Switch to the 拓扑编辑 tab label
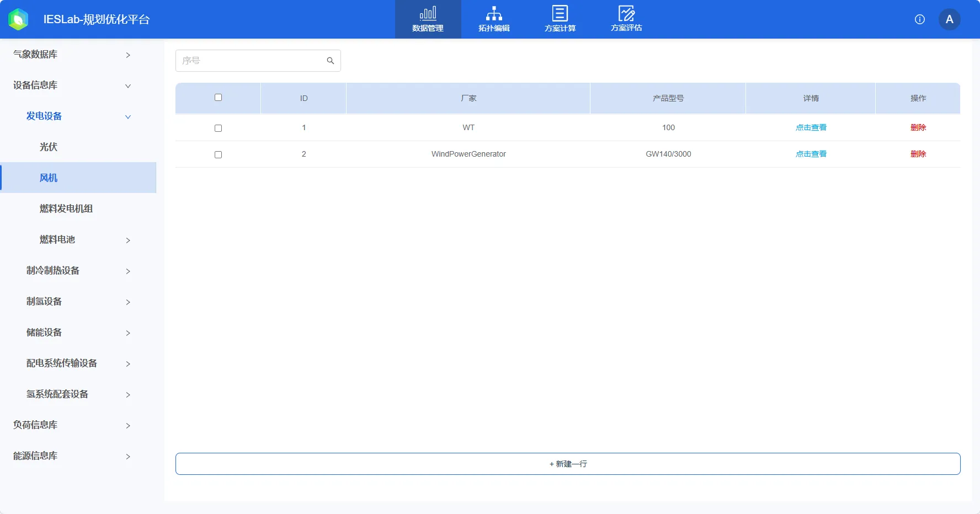Screen dimensions: 980x514 point(494,28)
